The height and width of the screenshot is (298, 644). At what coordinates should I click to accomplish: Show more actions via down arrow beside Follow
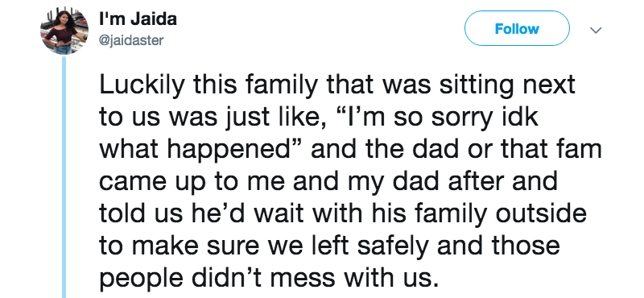tap(595, 30)
